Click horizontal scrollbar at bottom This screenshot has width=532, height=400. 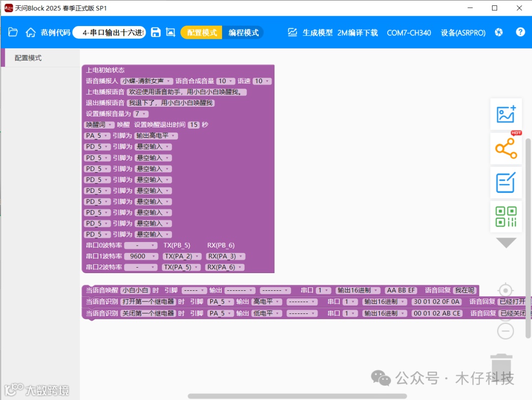(x=297, y=396)
